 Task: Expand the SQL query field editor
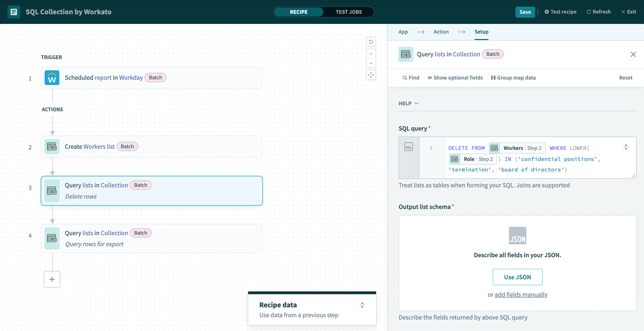(x=626, y=147)
